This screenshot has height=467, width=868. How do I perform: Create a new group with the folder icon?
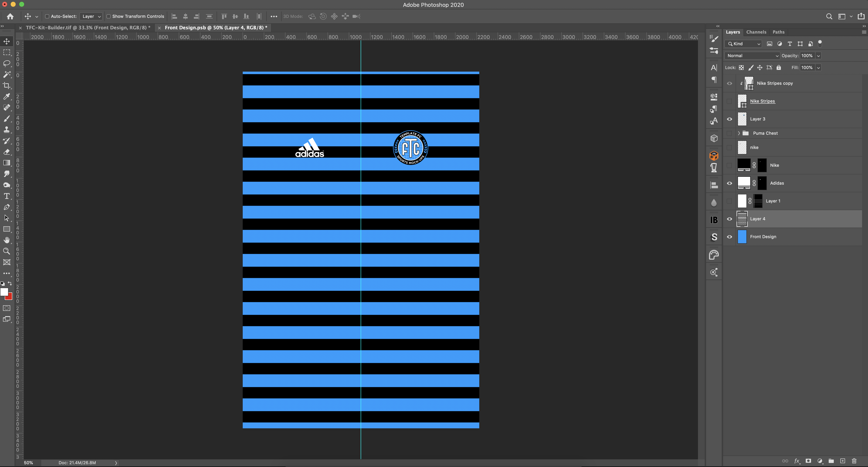[831, 461]
